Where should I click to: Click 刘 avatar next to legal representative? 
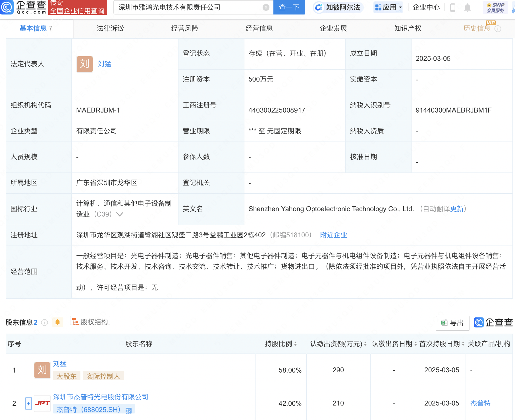[x=85, y=64]
